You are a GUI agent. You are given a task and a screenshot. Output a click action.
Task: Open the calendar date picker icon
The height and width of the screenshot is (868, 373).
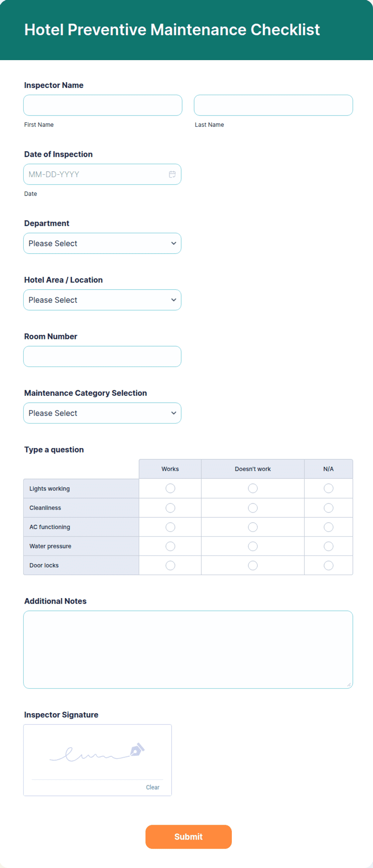pyautogui.click(x=172, y=174)
